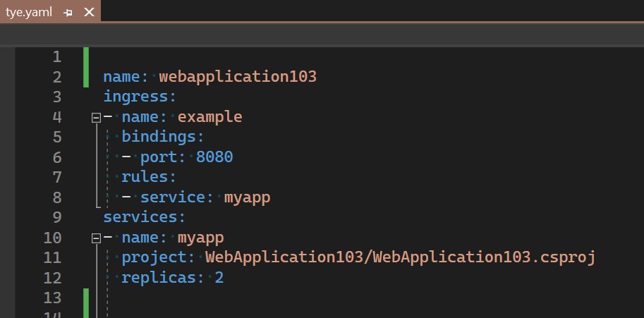The width and height of the screenshot is (644, 318).
Task: Click the value 'example' on line 4
Action: pos(210,117)
